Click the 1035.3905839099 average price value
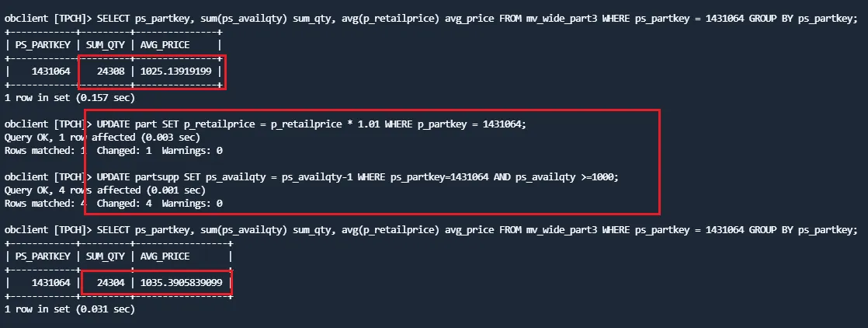 pos(181,283)
